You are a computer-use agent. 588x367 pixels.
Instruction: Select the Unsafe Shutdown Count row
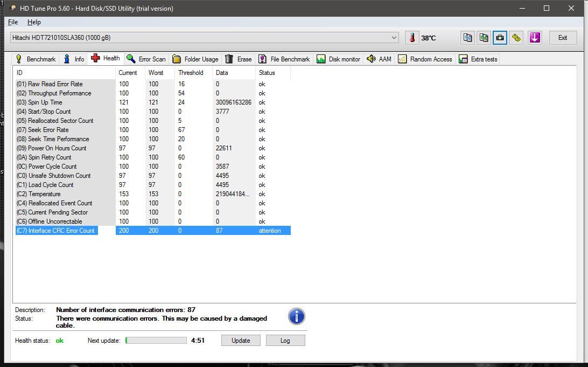[x=153, y=176]
